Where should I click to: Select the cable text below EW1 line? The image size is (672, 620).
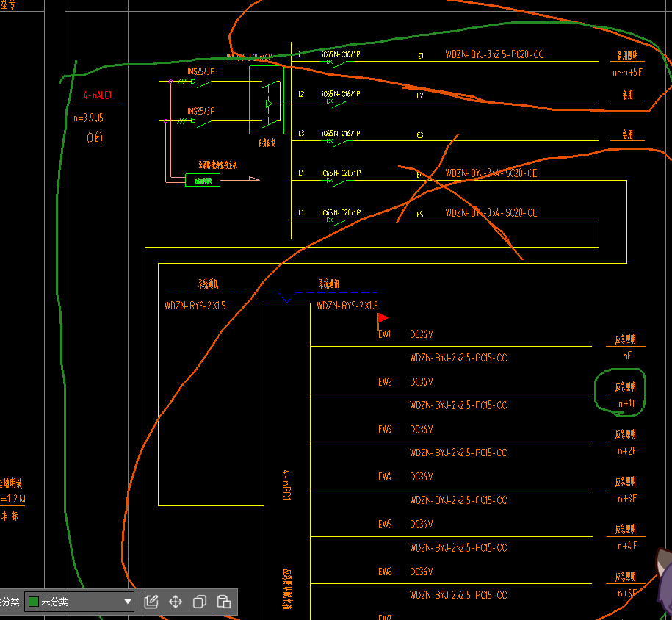pos(458,358)
